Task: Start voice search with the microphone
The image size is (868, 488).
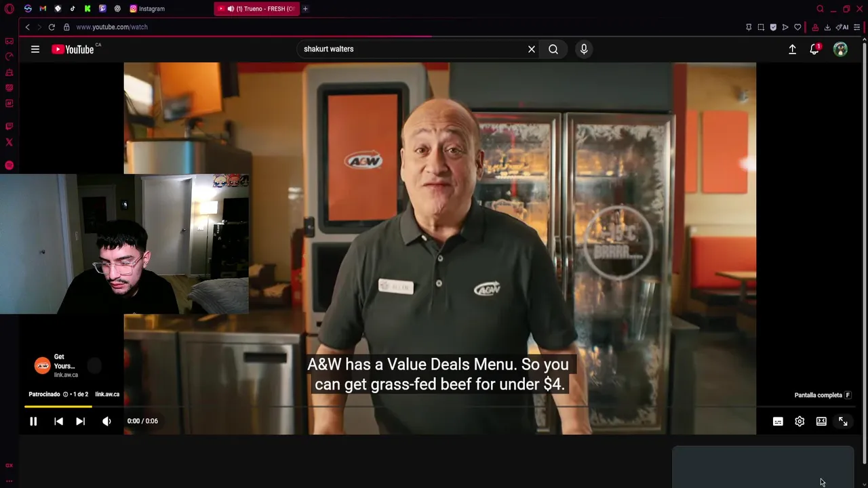Action: (x=584, y=49)
